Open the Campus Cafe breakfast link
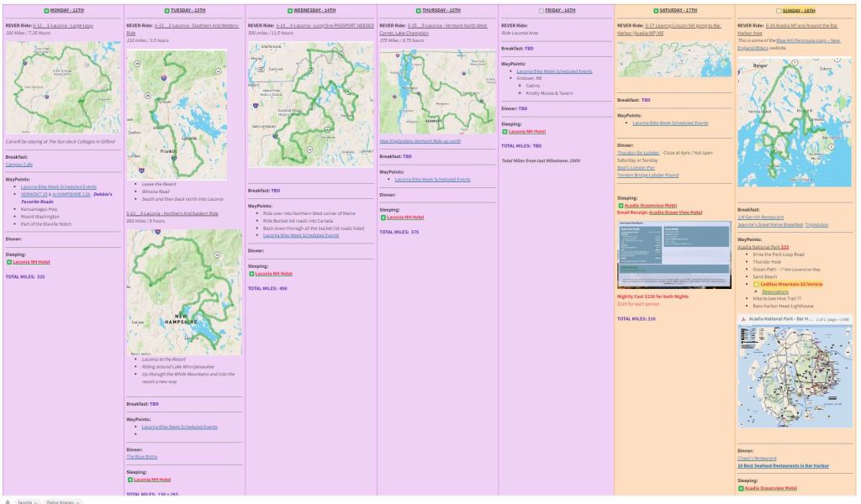This screenshot has width=861, height=504. point(19,165)
